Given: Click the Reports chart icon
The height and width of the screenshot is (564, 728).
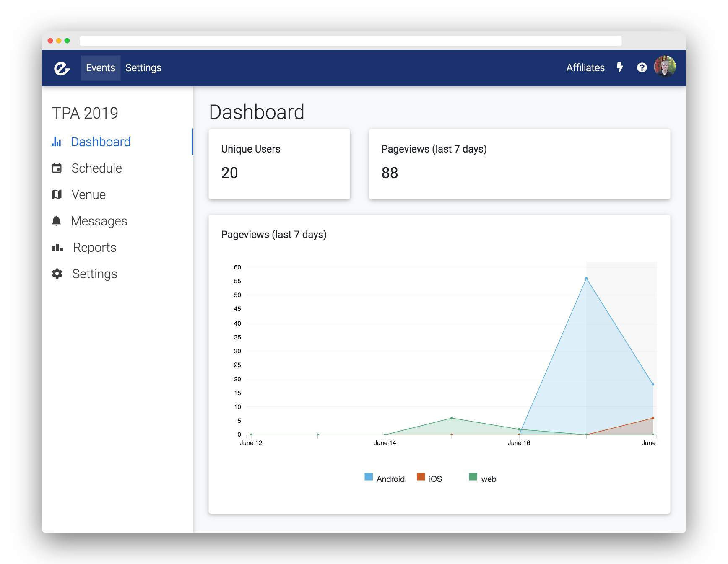Looking at the screenshot, I should 57,248.
